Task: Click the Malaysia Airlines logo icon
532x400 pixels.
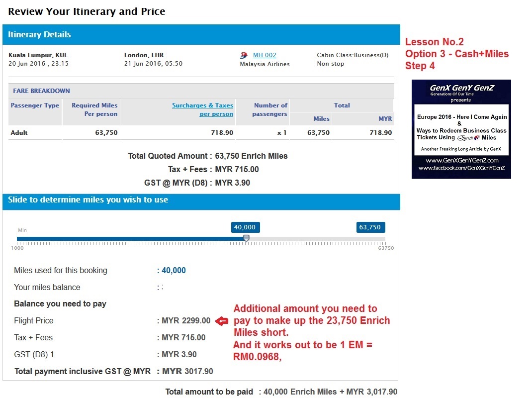Action: [244, 55]
